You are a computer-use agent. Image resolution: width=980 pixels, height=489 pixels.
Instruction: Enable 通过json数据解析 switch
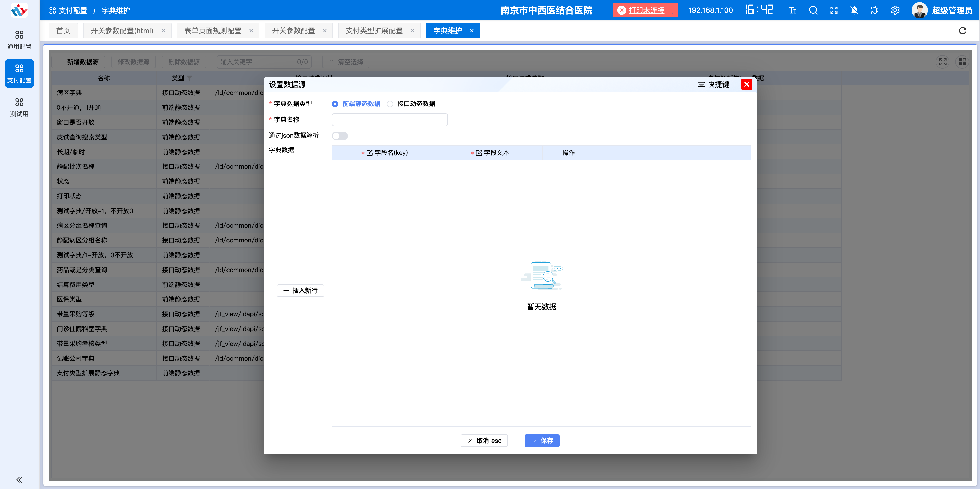[340, 136]
